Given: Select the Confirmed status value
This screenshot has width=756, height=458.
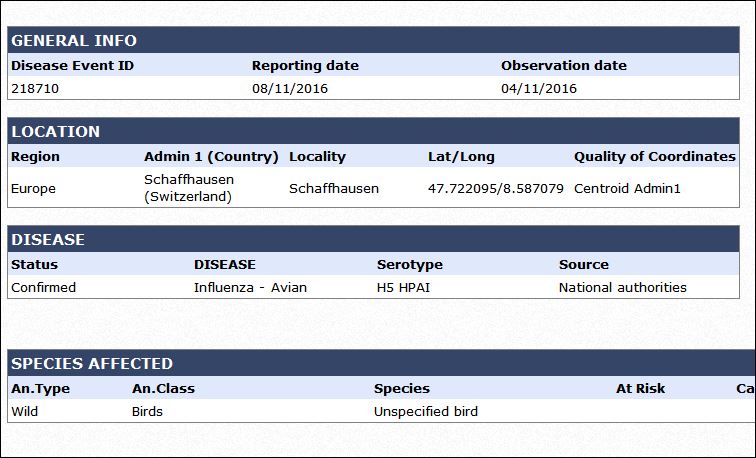Looking at the screenshot, I should pos(43,288).
